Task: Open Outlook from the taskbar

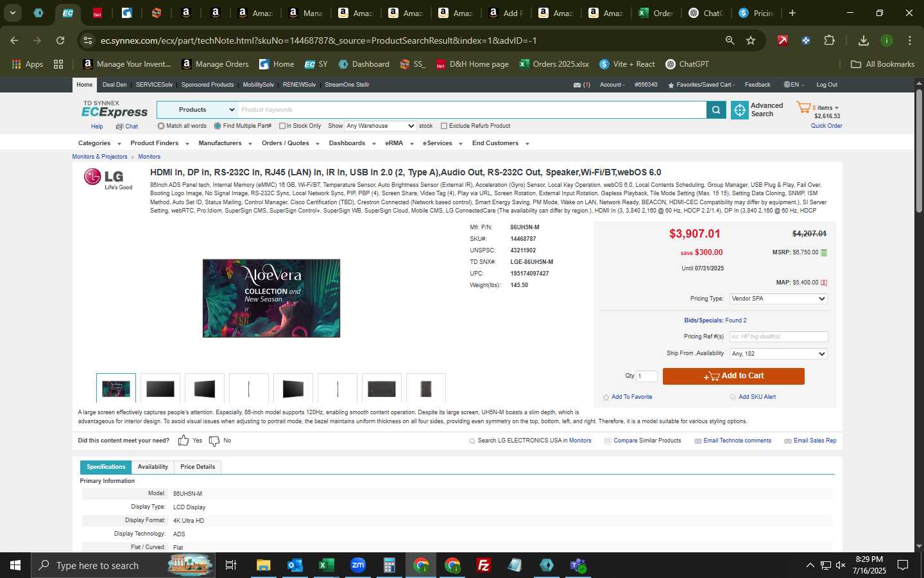Action: [x=295, y=565]
